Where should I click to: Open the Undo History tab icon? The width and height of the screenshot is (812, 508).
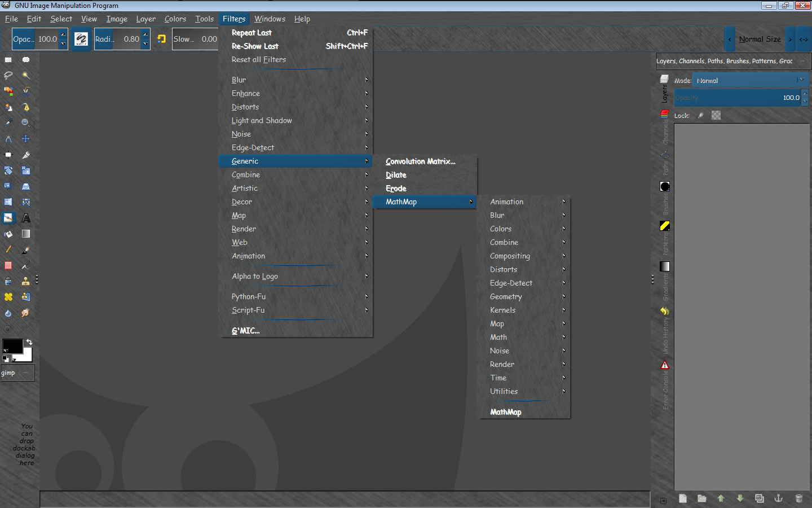pos(665,311)
